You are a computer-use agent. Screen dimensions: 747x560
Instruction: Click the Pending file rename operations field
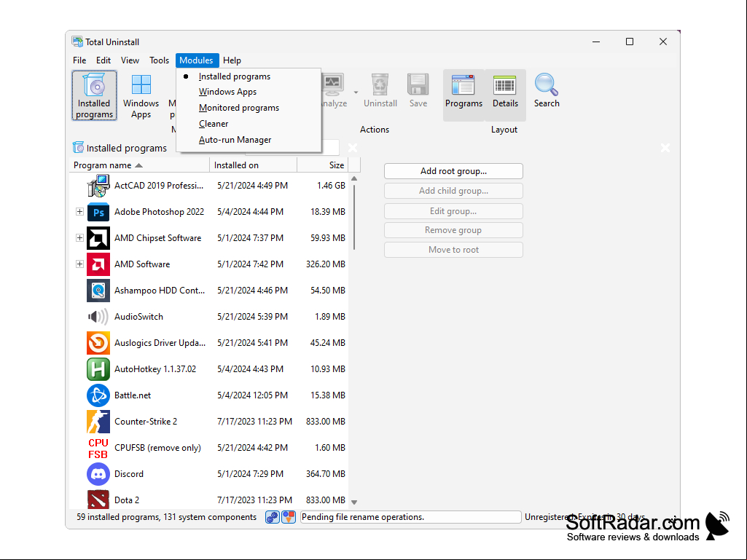pyautogui.click(x=410, y=517)
